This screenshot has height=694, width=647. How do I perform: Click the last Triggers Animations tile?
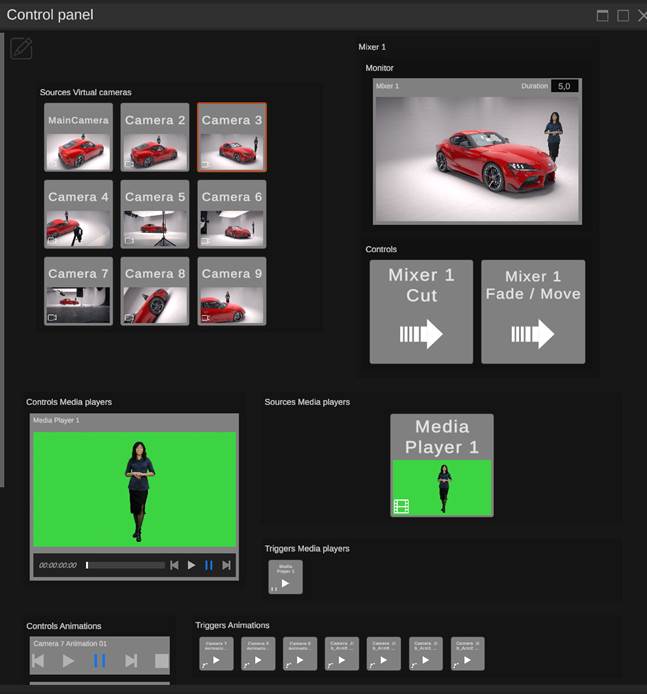[468, 653]
